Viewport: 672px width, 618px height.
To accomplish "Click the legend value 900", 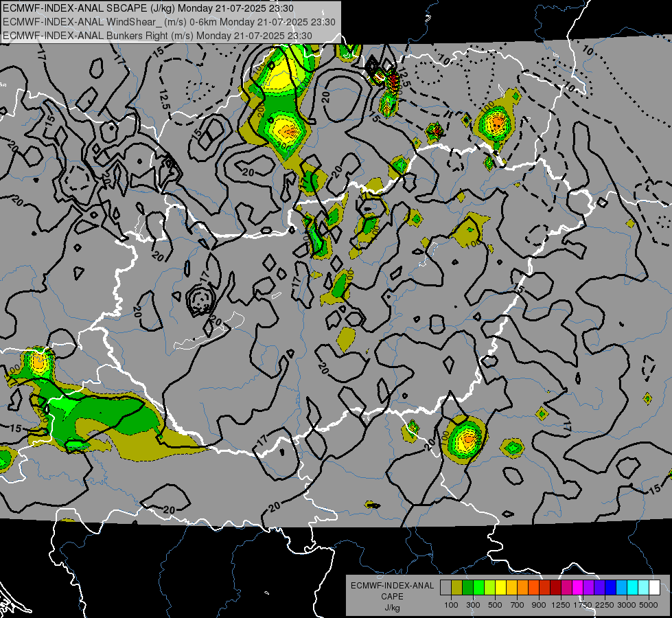I will coord(539,605).
